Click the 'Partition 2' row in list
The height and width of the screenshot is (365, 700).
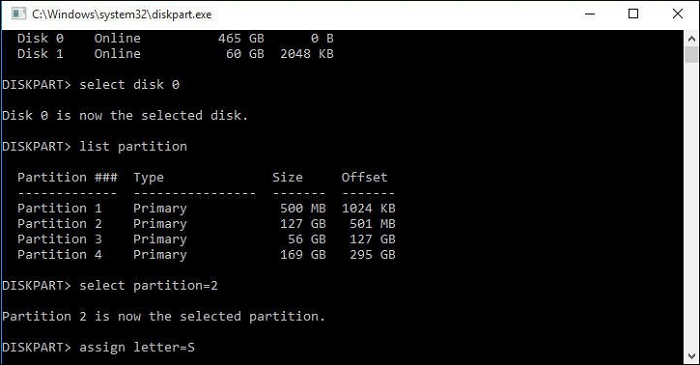206,224
